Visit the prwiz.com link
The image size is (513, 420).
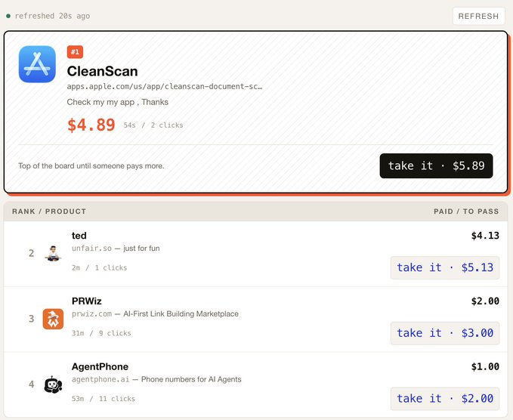[91, 313]
